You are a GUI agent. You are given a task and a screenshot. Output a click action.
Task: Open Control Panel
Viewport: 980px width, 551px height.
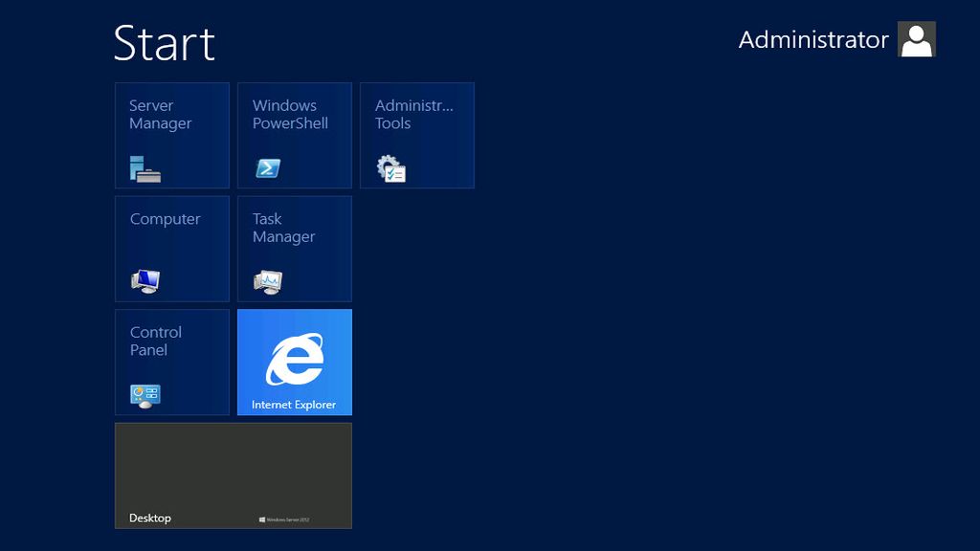171,361
